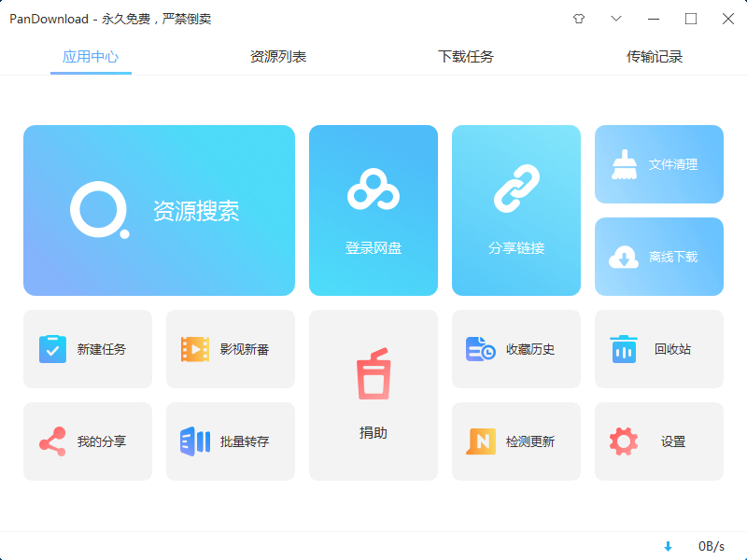
Task: View 我的分享 shared items
Action: pos(88,441)
